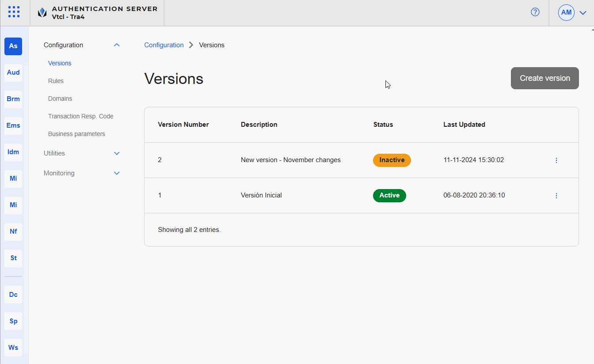Open the Brm module icon

coord(13,99)
